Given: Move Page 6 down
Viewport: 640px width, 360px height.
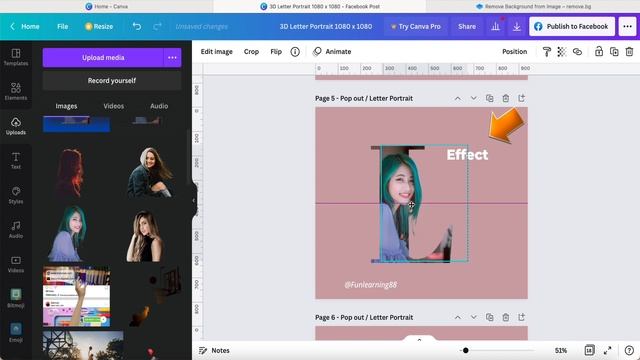Looking at the screenshot, I should click(x=473, y=317).
